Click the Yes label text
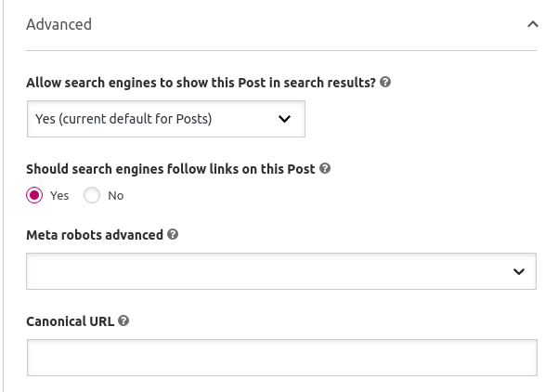The width and height of the screenshot is (558, 392). [59, 195]
